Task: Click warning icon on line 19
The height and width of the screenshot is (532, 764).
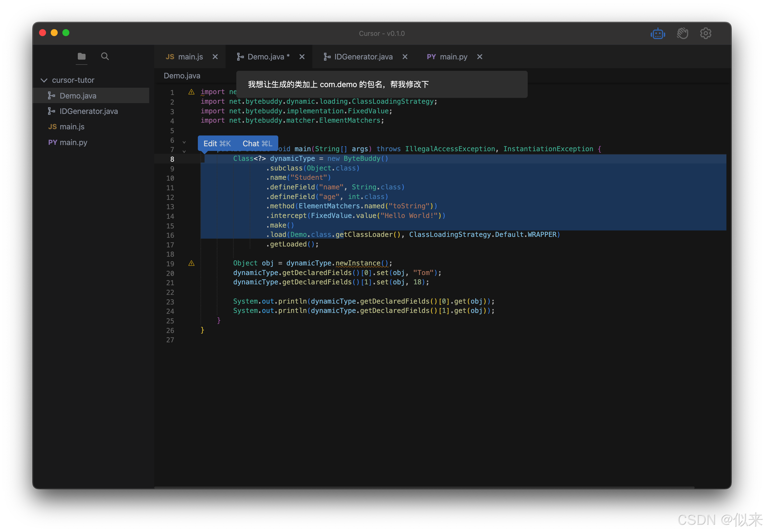Action: 191,263
